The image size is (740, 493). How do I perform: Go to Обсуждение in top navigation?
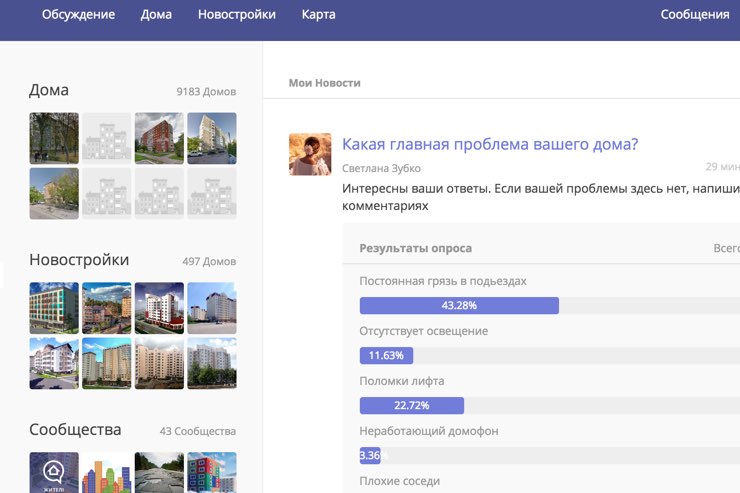[x=78, y=15]
